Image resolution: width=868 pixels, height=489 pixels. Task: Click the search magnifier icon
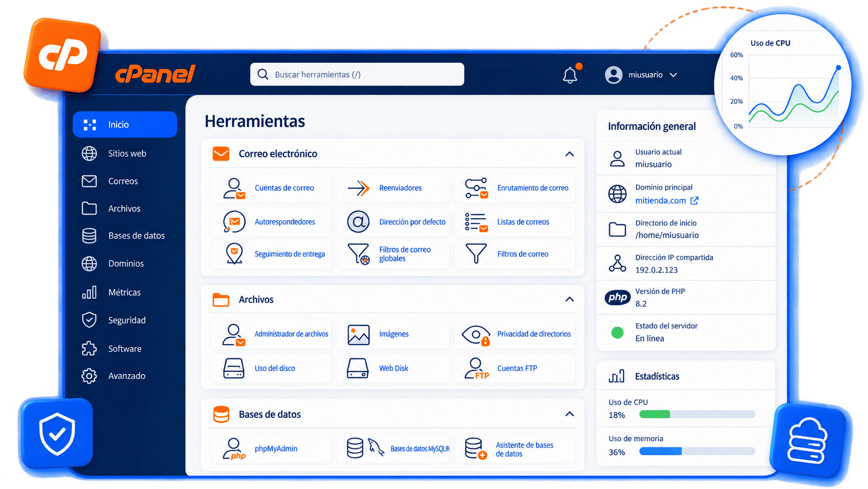(263, 74)
